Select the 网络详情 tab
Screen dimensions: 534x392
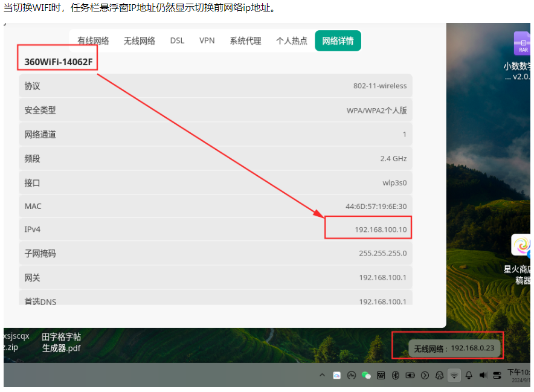338,41
